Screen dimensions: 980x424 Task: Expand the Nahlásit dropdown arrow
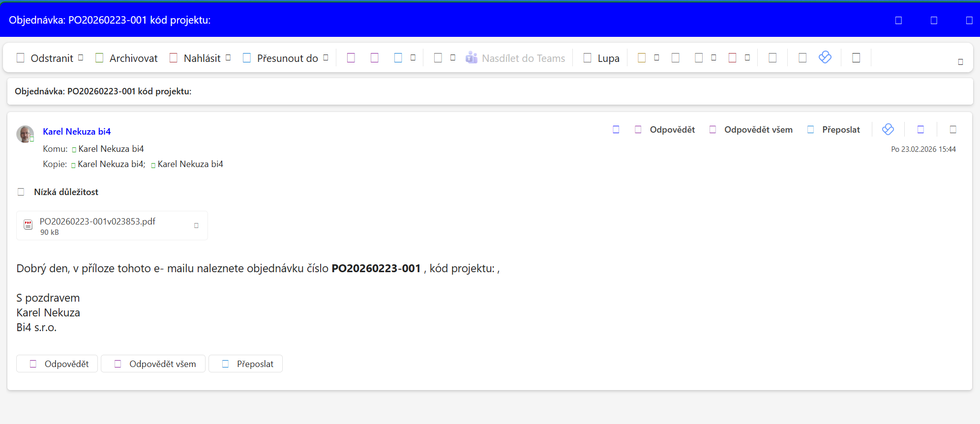point(228,57)
